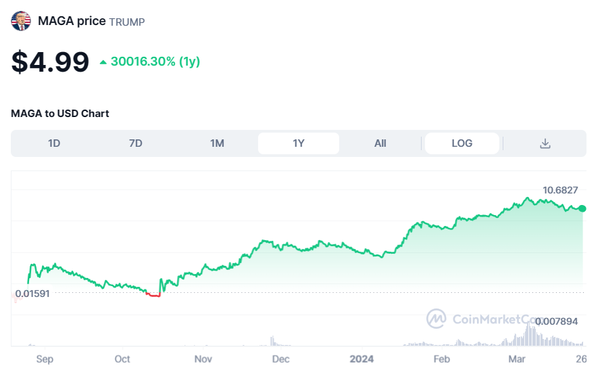
Task: Select the 1Y chart range tab
Action: point(298,143)
